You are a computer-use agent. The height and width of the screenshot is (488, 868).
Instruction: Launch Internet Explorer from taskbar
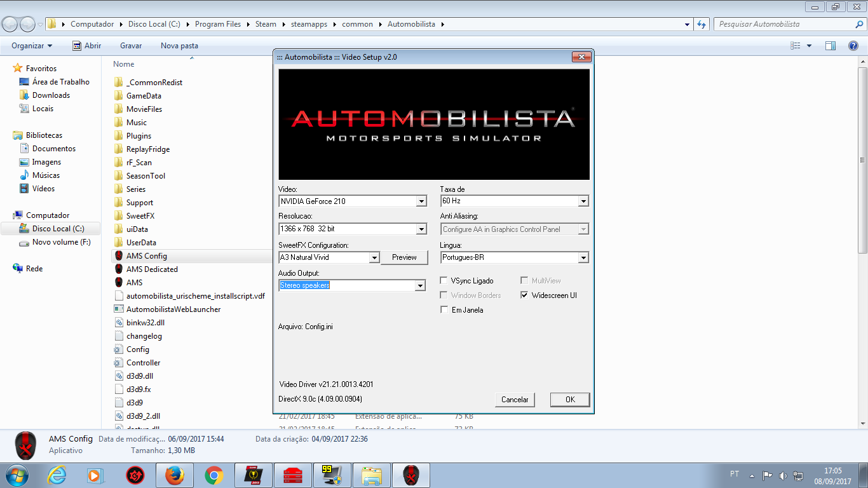[x=57, y=475]
